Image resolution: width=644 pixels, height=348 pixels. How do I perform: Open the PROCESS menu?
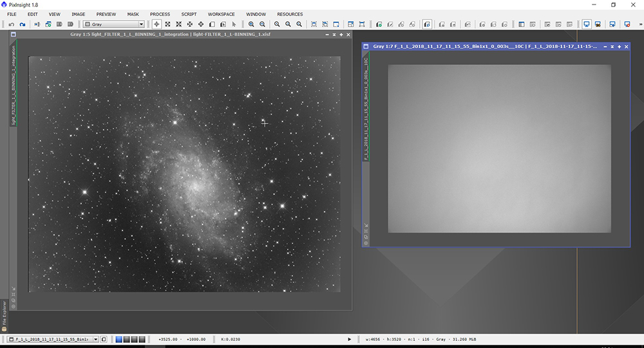pos(160,14)
